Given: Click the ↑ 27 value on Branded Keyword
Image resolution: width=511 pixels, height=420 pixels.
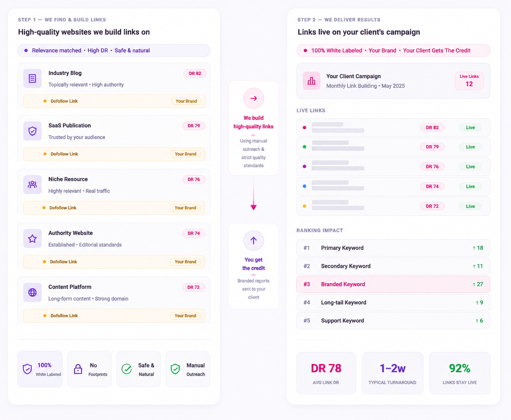Looking at the screenshot, I should point(478,284).
